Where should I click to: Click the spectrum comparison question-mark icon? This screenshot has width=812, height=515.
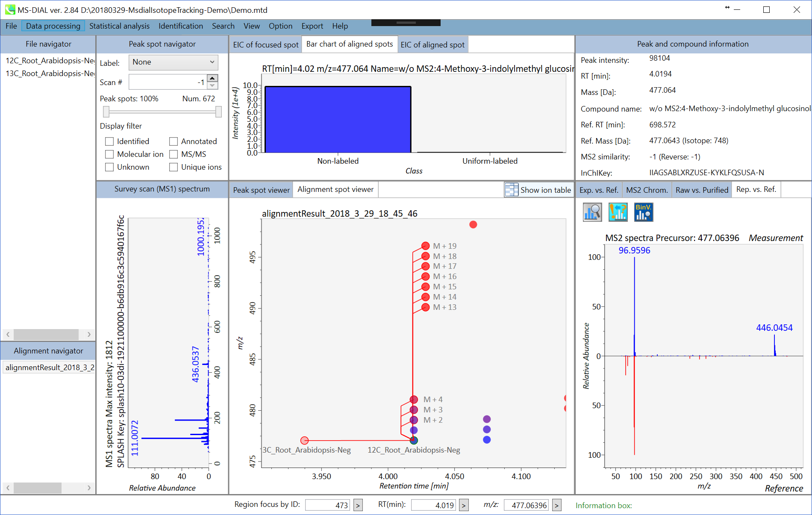(618, 212)
